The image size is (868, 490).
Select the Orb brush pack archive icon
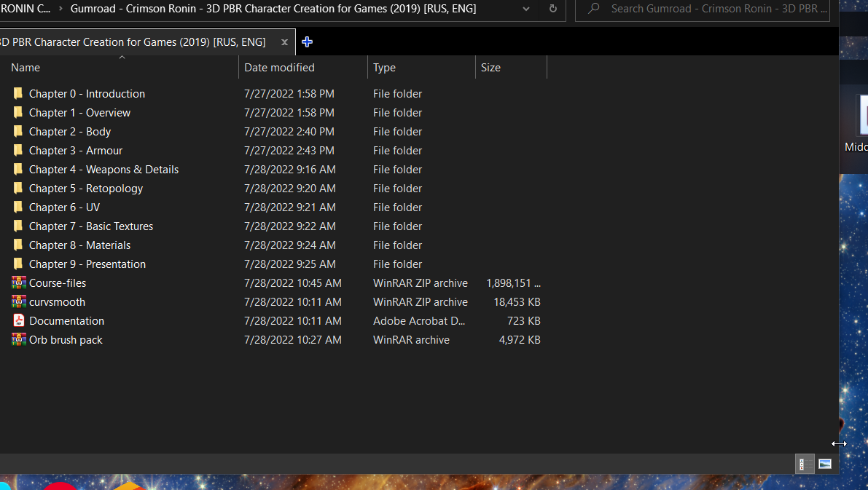coord(18,339)
